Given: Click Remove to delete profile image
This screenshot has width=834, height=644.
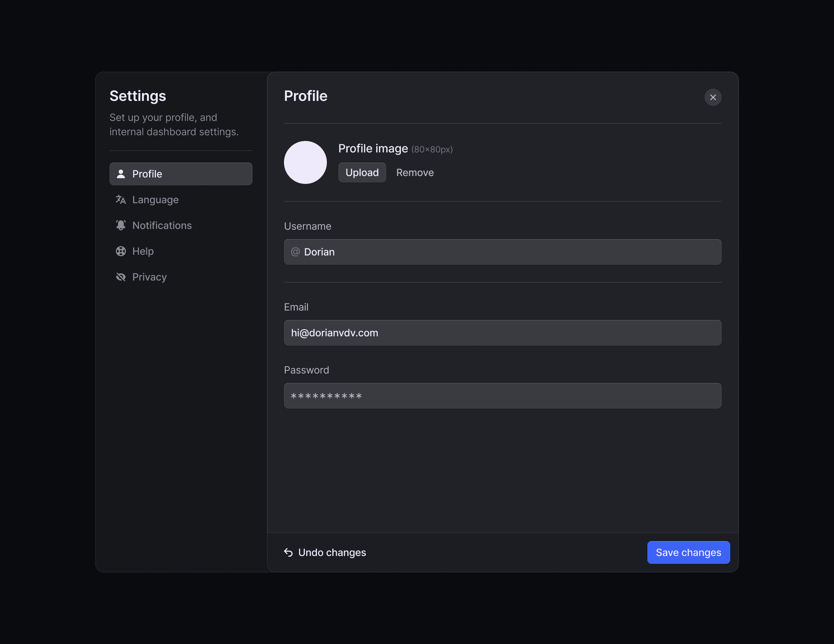Looking at the screenshot, I should click(x=415, y=173).
